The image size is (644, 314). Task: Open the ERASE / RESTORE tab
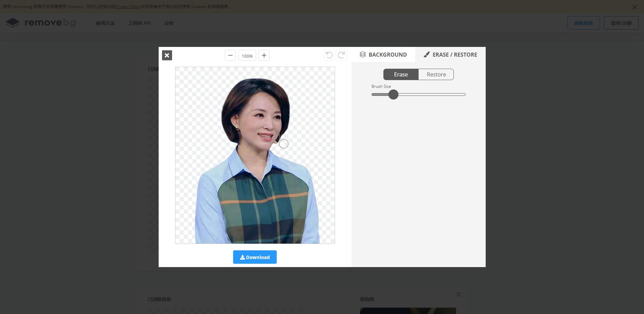tap(450, 55)
